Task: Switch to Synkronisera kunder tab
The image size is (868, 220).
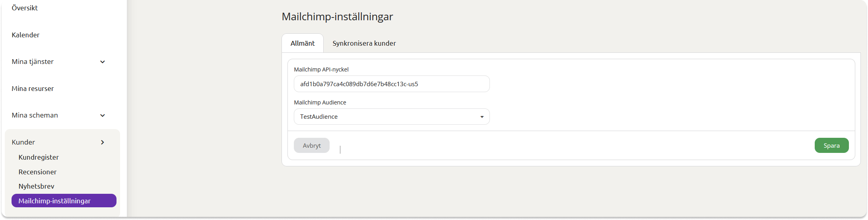Action: click(364, 43)
